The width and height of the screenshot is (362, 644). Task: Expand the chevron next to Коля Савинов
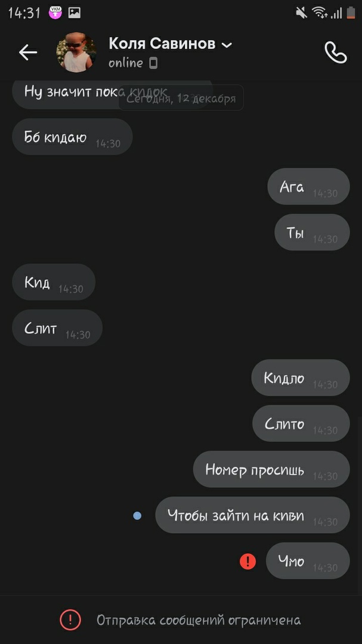point(227,45)
